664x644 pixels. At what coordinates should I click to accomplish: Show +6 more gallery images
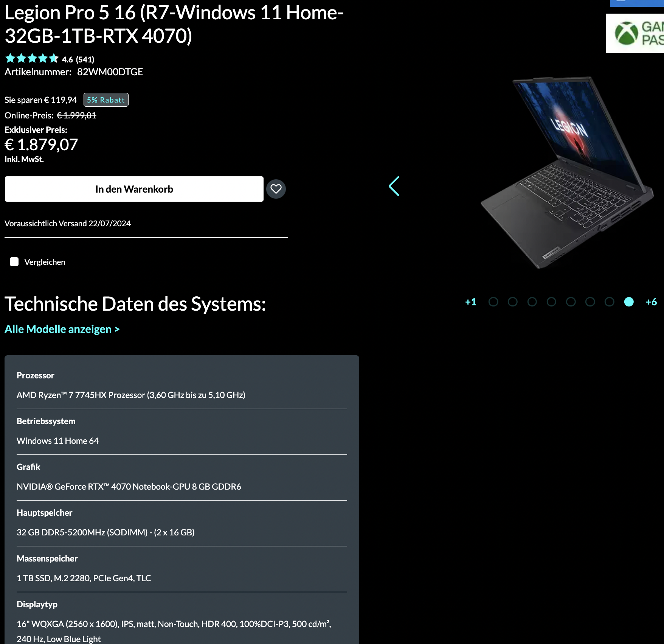651,302
